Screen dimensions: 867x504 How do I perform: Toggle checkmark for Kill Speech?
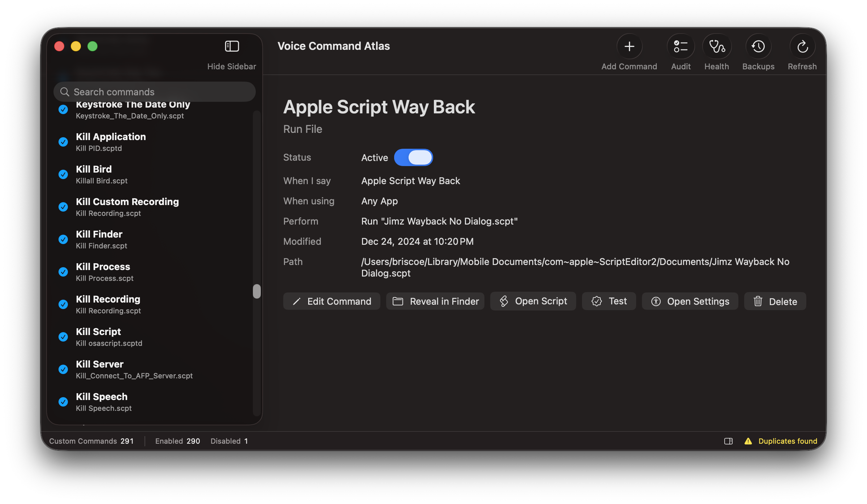point(63,402)
